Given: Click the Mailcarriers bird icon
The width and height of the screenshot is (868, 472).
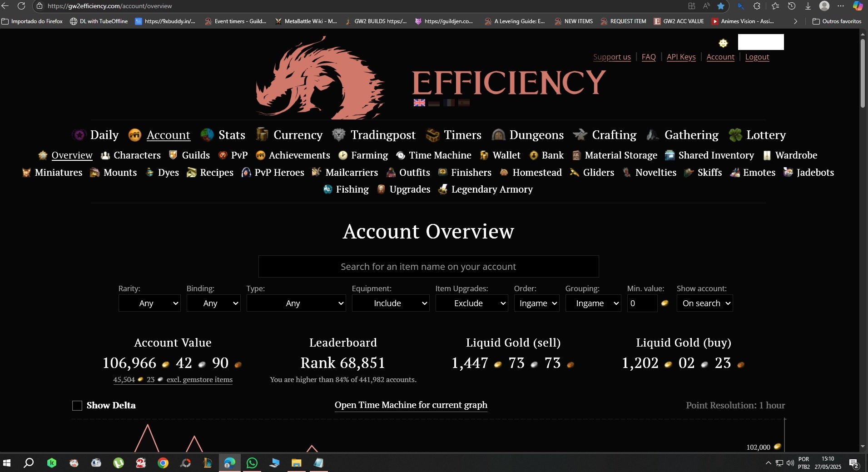Looking at the screenshot, I should click(x=317, y=172).
